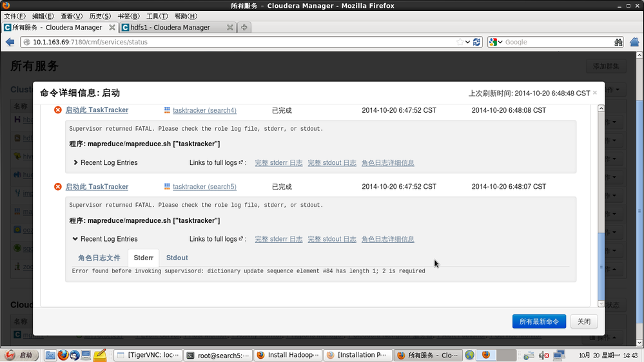Select the Stdout log tab
Viewport: 644px width, 362px height.
177,258
